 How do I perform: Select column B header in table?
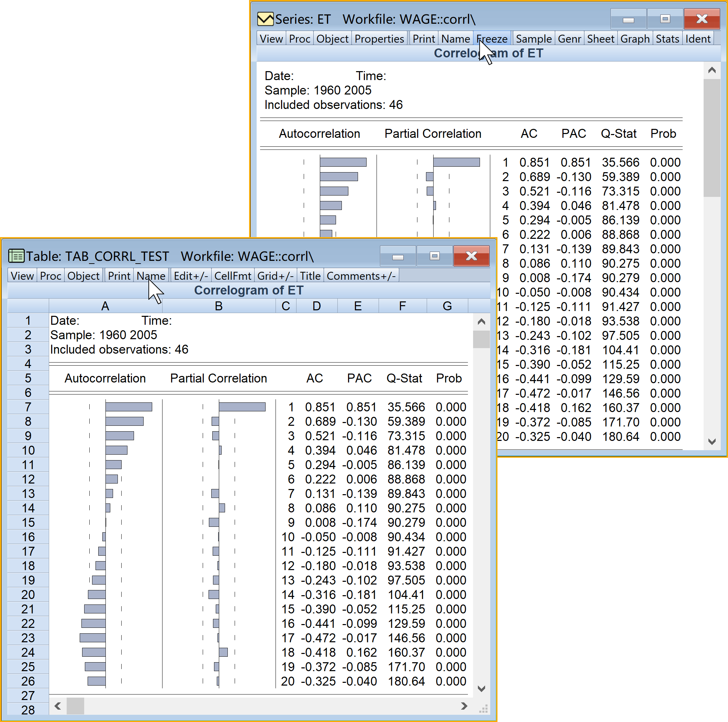(x=219, y=306)
